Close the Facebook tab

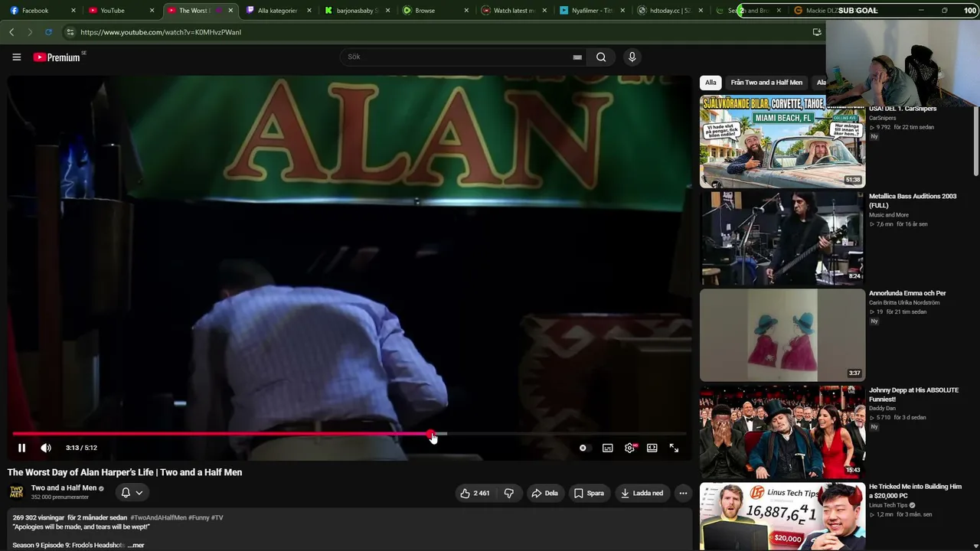pyautogui.click(x=73, y=11)
